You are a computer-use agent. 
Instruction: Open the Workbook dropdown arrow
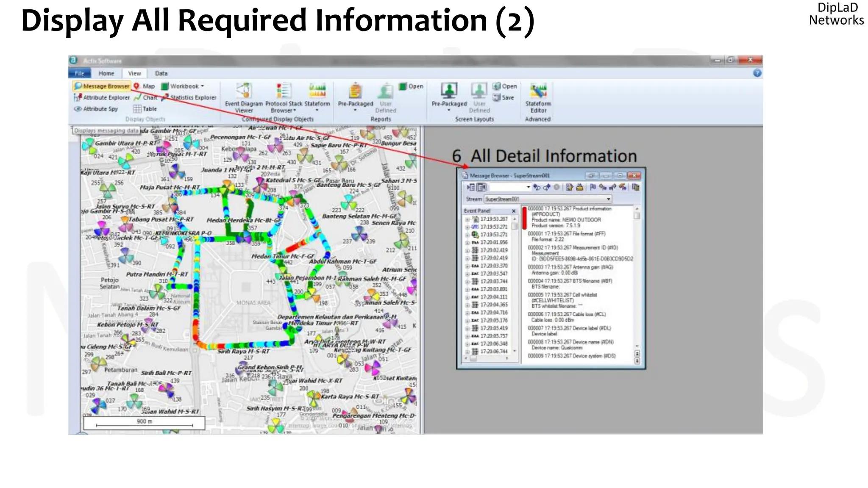coord(203,86)
